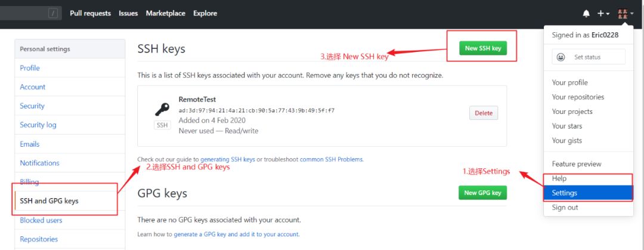
Task: Open Blocked users in the sidebar
Action: [x=70, y=220]
